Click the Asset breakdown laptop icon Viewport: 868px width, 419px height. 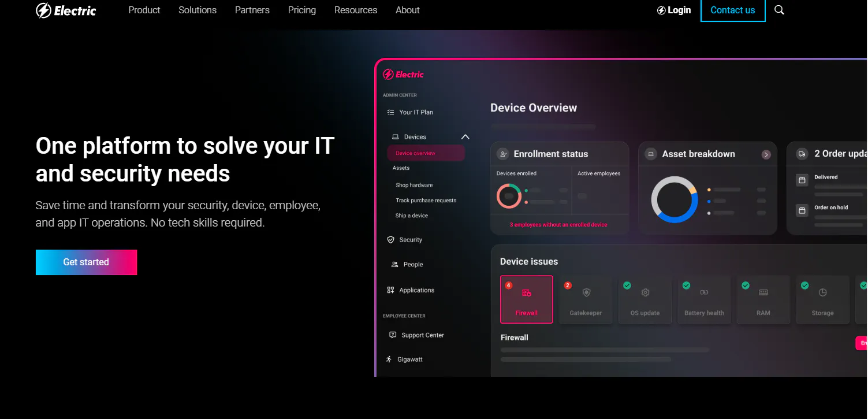(651, 154)
